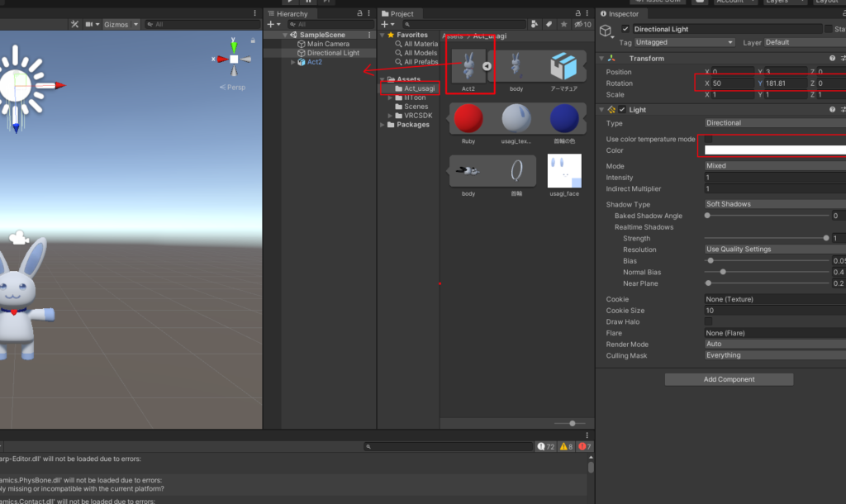Collapse Act2 asset sub-items arrow
Viewport: 846px width, 504px height.
(487, 66)
